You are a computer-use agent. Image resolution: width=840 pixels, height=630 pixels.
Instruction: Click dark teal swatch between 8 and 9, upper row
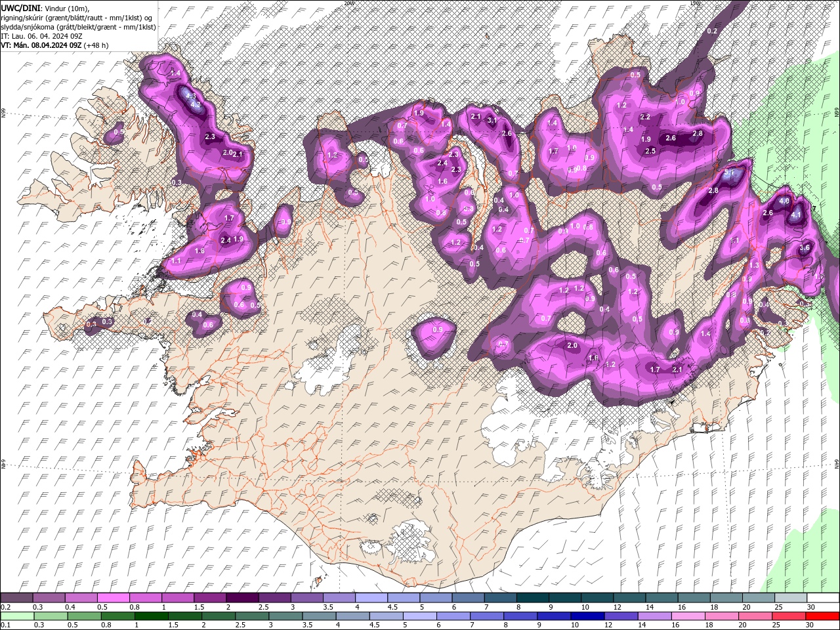tap(532, 598)
